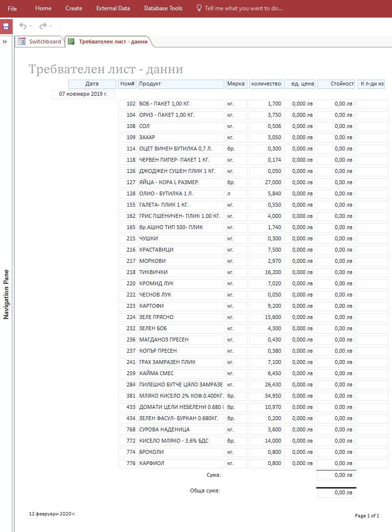Click the vertical Navigation Pane bar
The width and height of the screenshot is (392, 532).
pos(6,294)
